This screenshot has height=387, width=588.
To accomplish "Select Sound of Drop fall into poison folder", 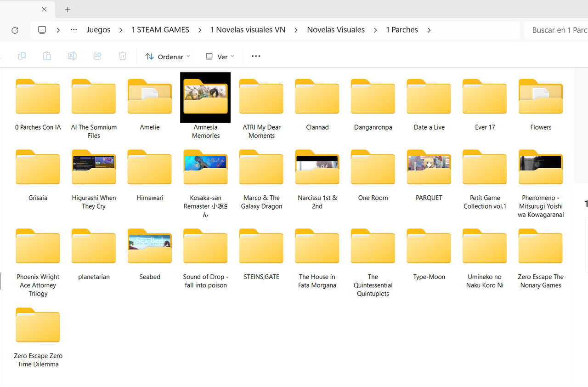I will tap(205, 246).
